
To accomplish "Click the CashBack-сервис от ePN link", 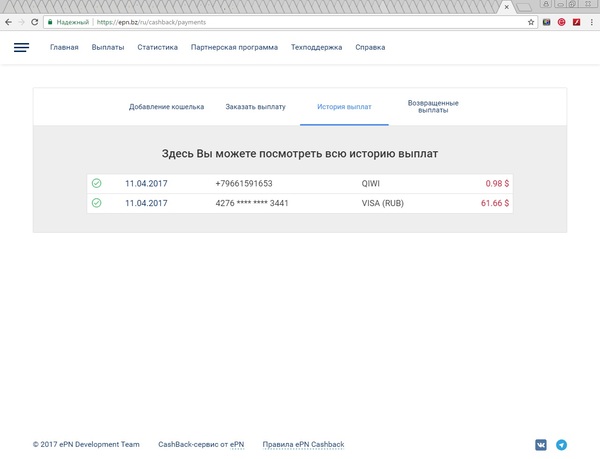I will click(201, 444).
